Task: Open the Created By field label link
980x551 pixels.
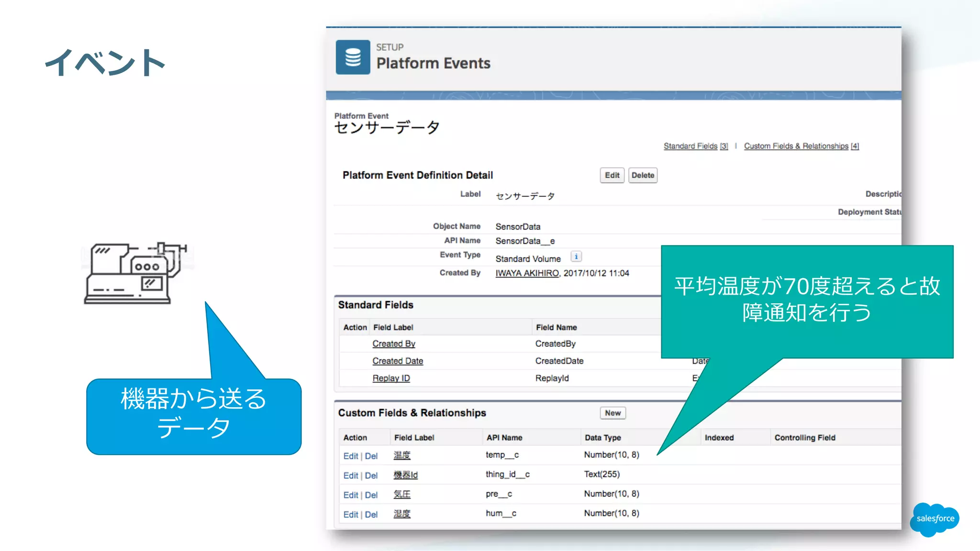Action: click(394, 343)
